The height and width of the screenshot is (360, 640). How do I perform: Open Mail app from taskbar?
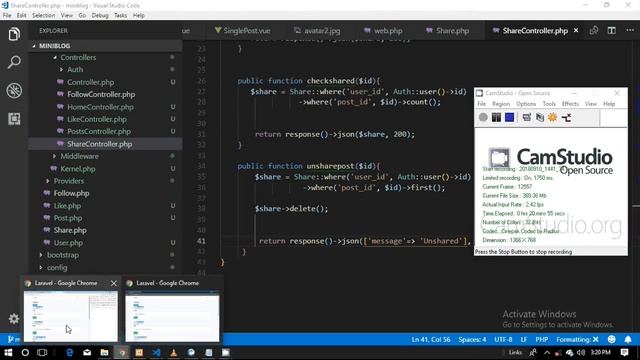click(x=87, y=352)
